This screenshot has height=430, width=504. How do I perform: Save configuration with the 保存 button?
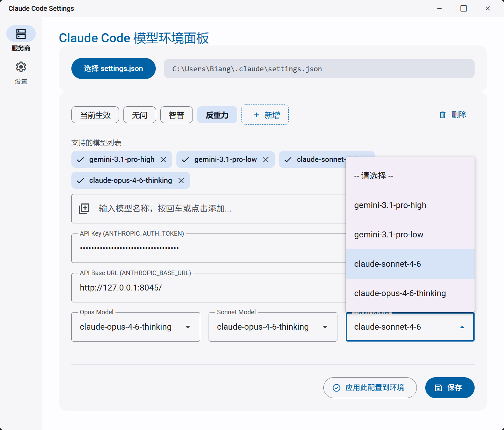(450, 388)
